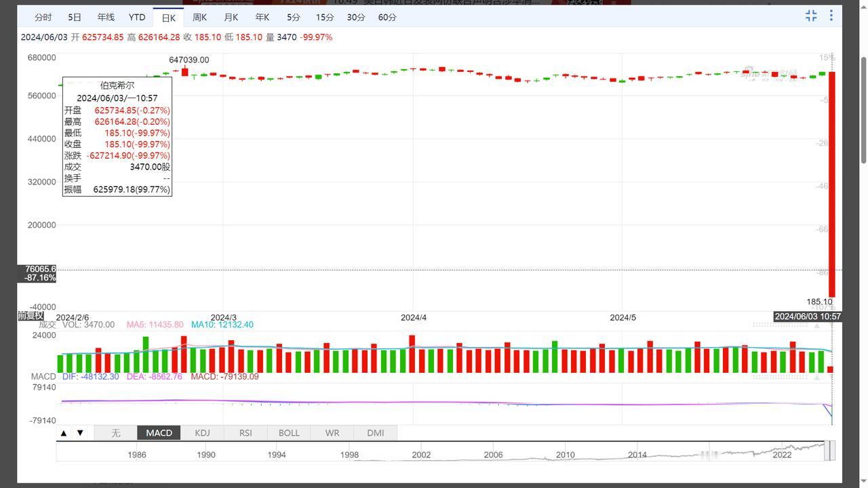Select the 日K daily candlestick tab

pos(168,18)
